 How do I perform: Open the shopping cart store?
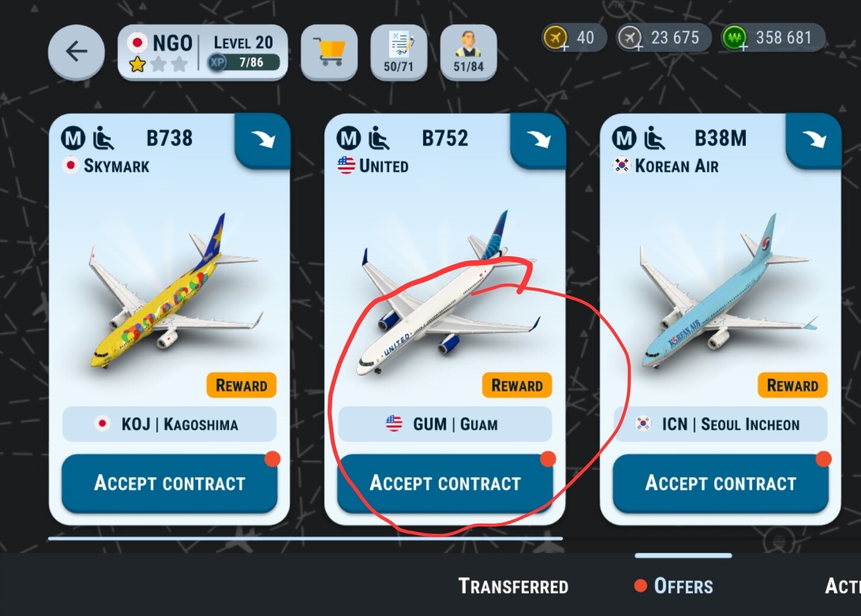point(329,53)
